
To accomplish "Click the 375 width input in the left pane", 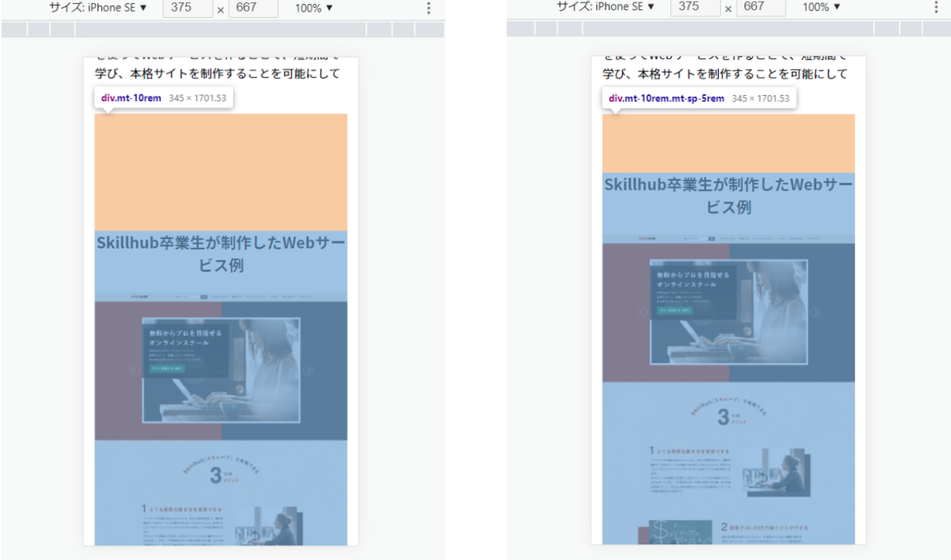I will coord(188,8).
